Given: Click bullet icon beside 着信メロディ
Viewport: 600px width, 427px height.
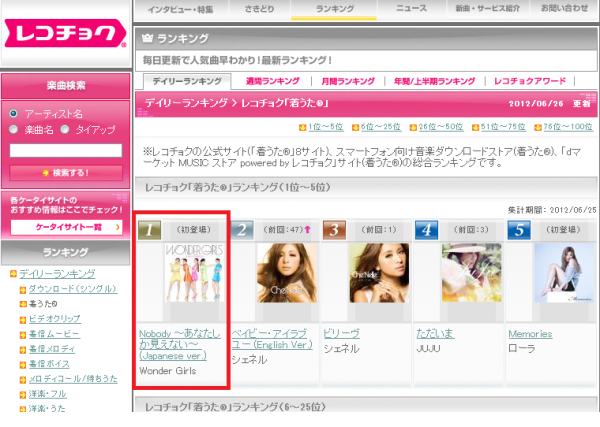Looking at the screenshot, I should 23,350.
